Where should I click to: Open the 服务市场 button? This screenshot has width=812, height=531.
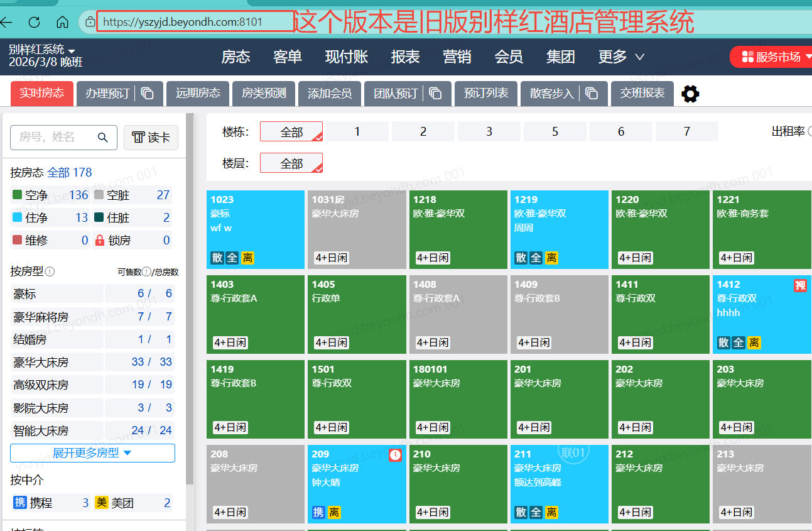click(x=771, y=57)
